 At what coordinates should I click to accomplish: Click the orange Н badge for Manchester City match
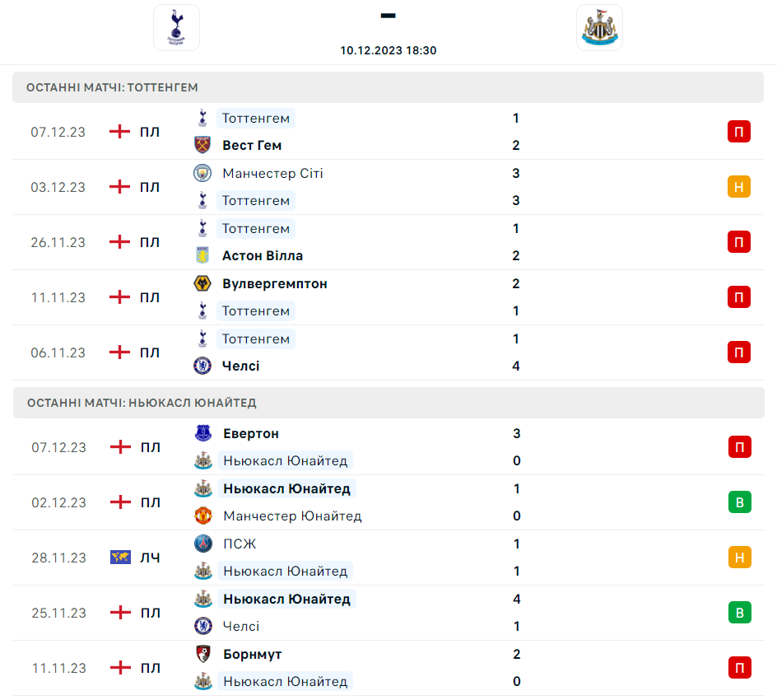coord(738,187)
